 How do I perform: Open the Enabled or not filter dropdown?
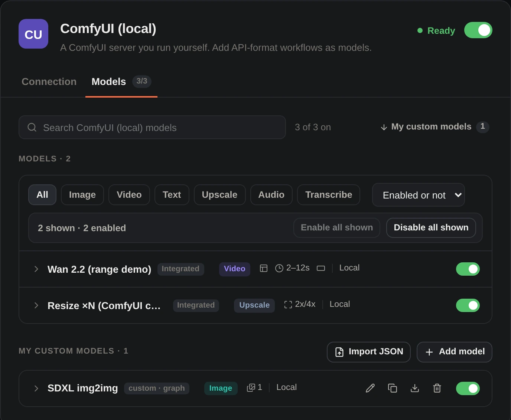(419, 195)
